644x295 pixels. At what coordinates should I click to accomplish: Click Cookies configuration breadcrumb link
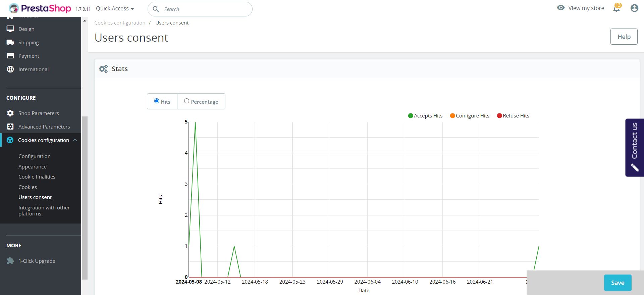(120, 23)
